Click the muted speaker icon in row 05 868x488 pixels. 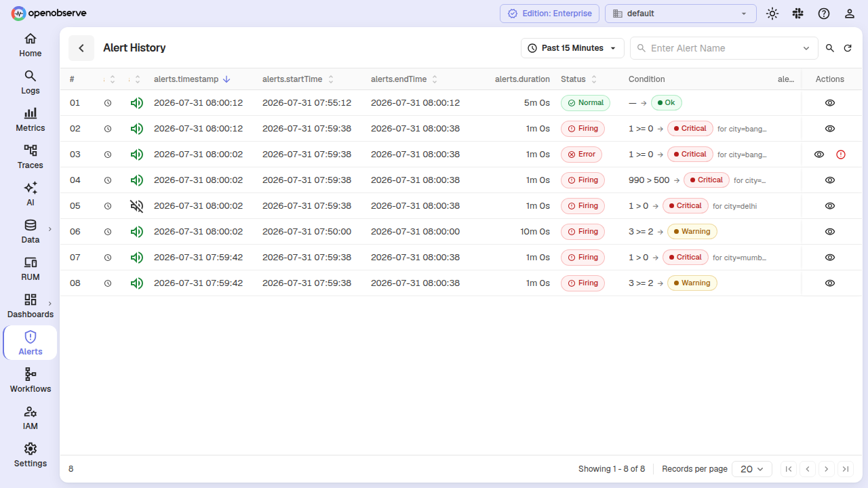137,206
